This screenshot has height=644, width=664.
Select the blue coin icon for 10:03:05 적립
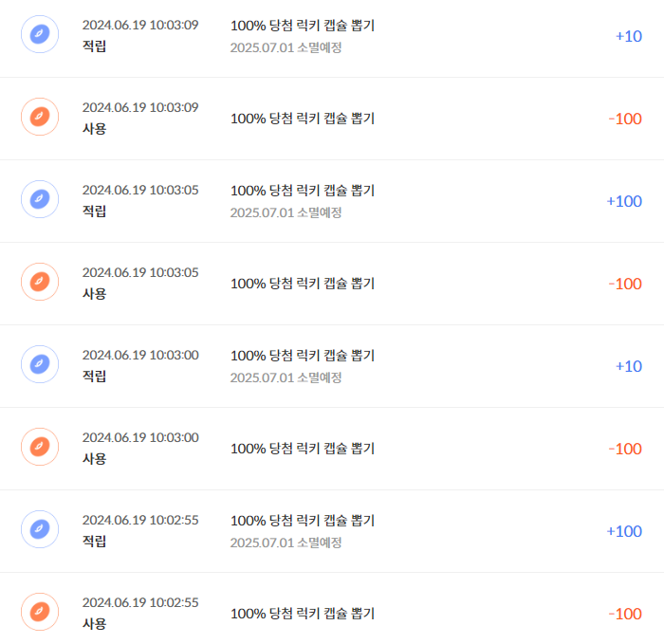coord(40,199)
